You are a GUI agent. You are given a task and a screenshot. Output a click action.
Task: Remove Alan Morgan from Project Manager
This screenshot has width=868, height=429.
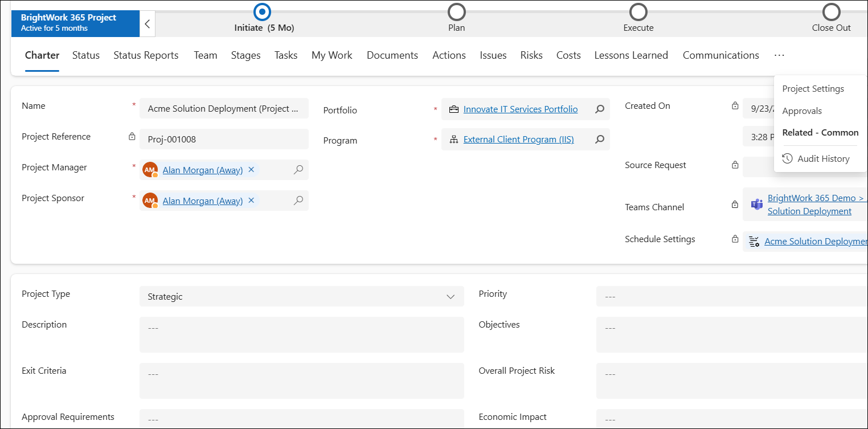click(x=251, y=170)
